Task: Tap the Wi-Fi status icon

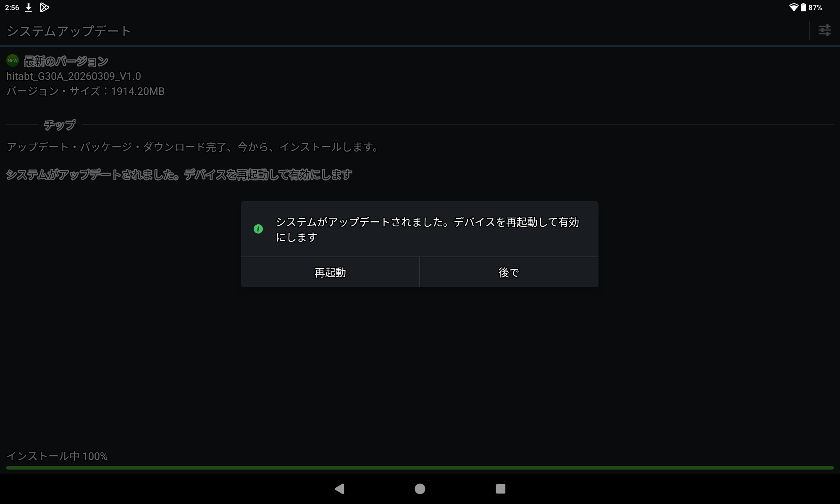Action: point(793,8)
